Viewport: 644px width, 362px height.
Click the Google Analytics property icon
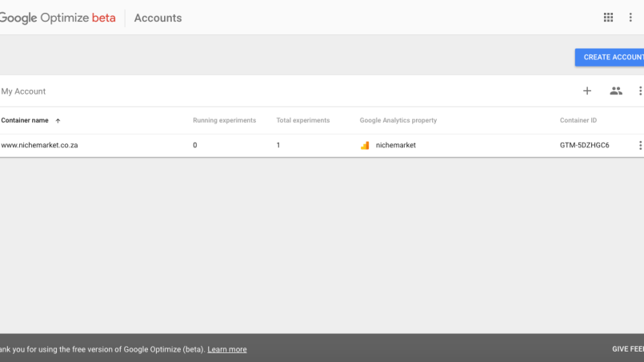click(x=365, y=146)
